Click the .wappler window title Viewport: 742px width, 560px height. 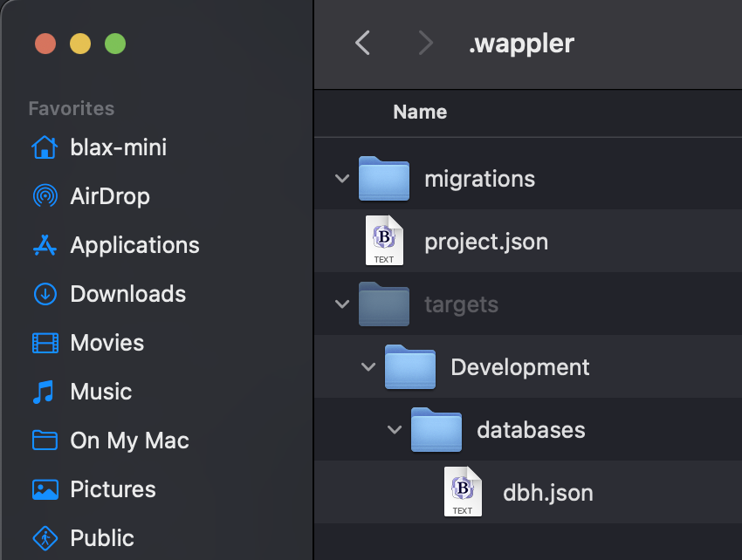tap(521, 44)
